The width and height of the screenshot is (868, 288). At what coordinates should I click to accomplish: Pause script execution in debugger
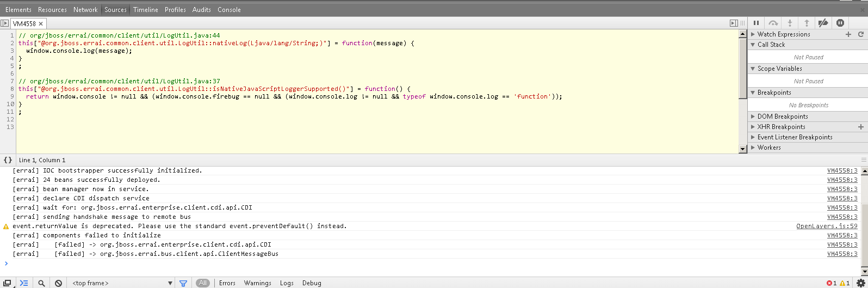[756, 23]
